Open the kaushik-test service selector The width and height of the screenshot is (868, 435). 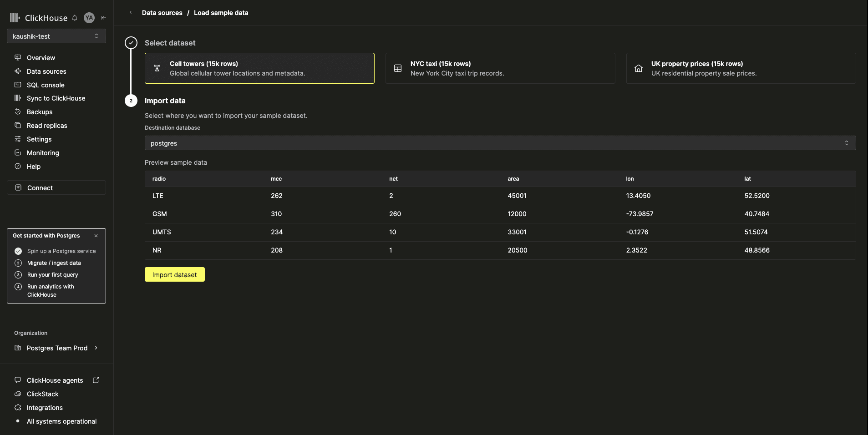pos(56,36)
